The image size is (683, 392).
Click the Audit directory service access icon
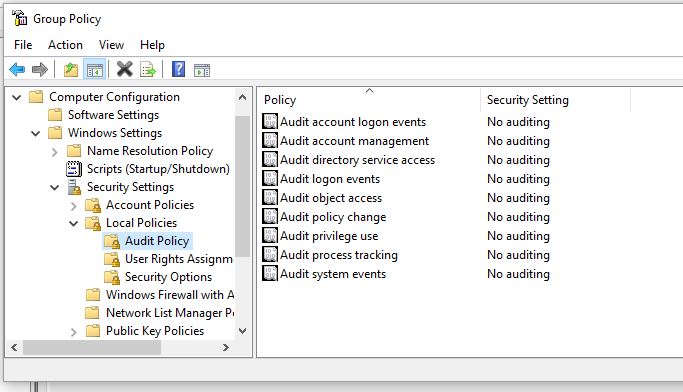point(270,159)
